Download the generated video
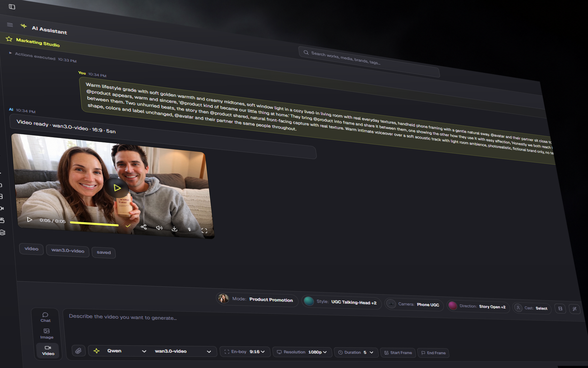This screenshot has height=368, width=588. pyautogui.click(x=174, y=229)
